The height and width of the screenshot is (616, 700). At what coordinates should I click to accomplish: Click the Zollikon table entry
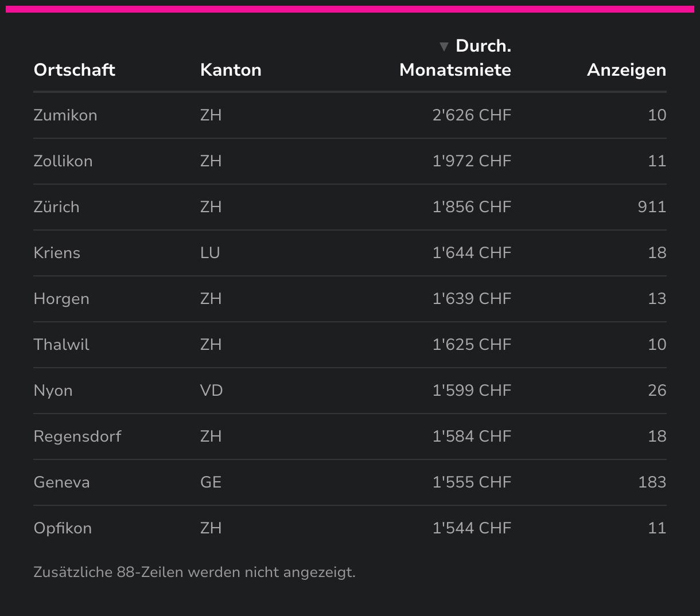(63, 161)
